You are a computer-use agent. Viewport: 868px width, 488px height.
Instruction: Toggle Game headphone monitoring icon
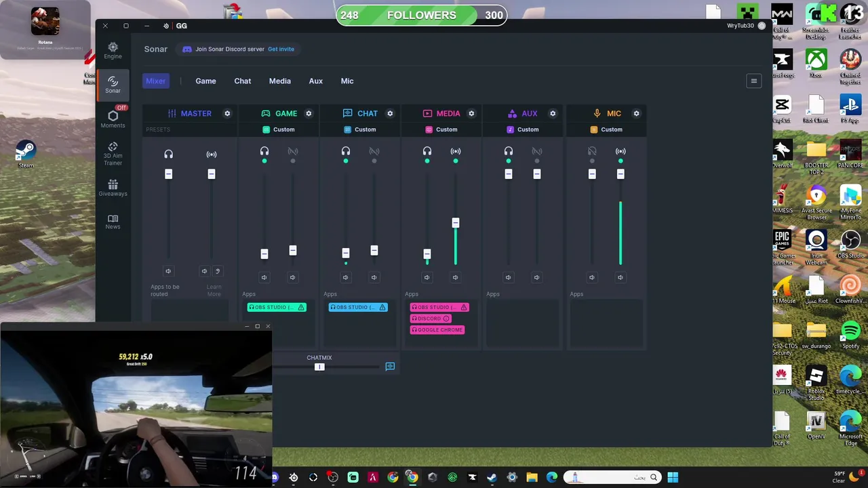coord(264,151)
